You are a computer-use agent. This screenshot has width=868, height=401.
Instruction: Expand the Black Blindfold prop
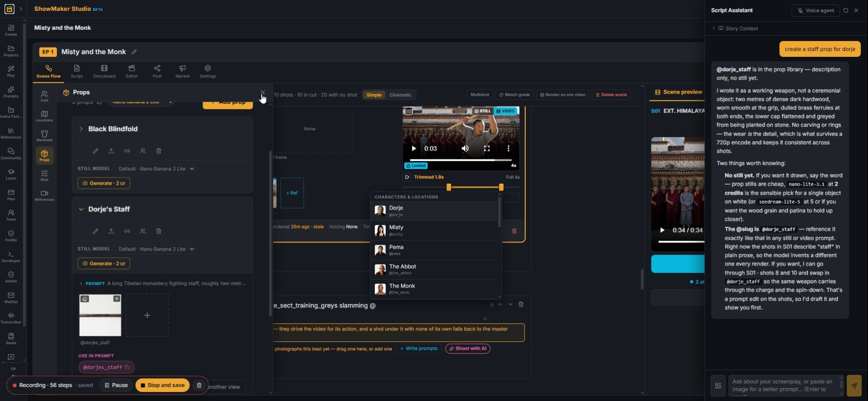click(81, 129)
